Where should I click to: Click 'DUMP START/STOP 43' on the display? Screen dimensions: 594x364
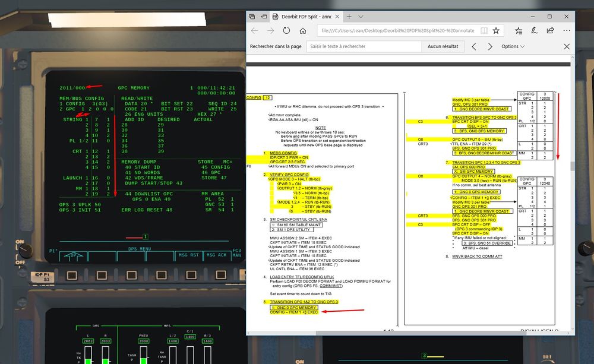click(x=153, y=183)
